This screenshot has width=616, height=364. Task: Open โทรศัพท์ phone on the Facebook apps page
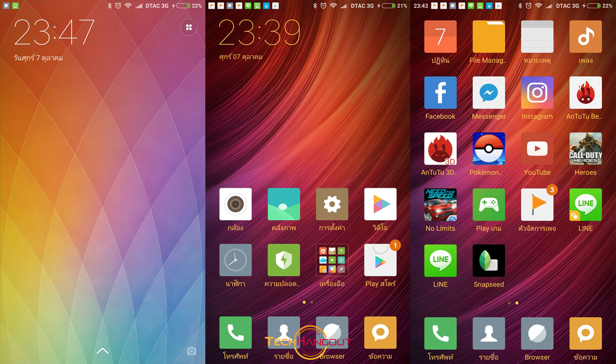[440, 334]
